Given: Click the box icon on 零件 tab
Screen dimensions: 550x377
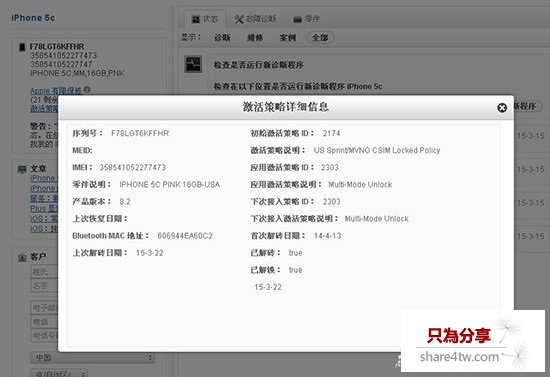Looking at the screenshot, I should point(297,19).
